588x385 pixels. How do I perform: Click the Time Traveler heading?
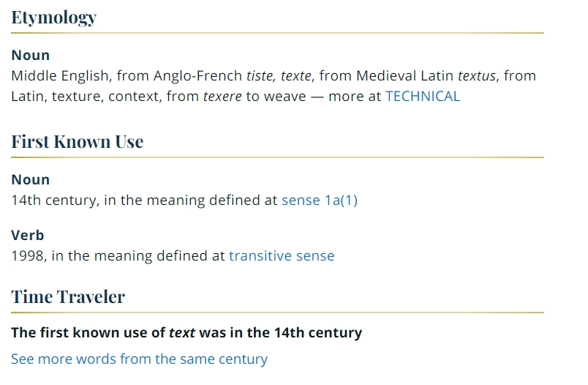click(x=68, y=296)
